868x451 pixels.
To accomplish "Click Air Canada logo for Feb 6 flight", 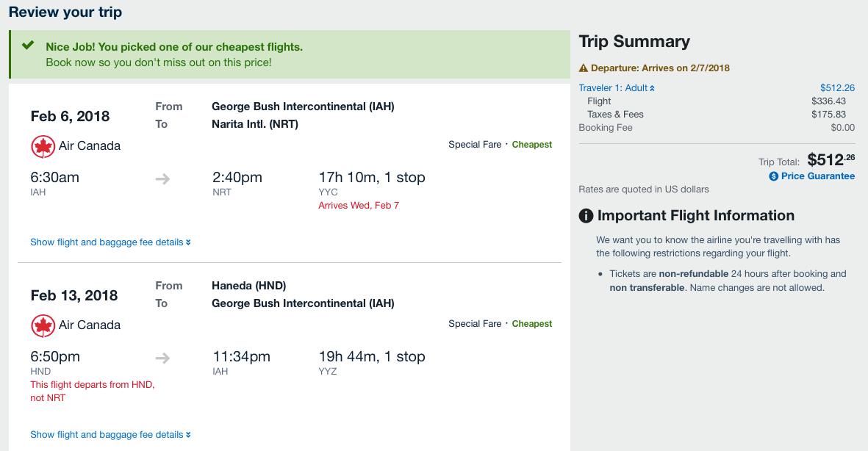I will [43, 146].
